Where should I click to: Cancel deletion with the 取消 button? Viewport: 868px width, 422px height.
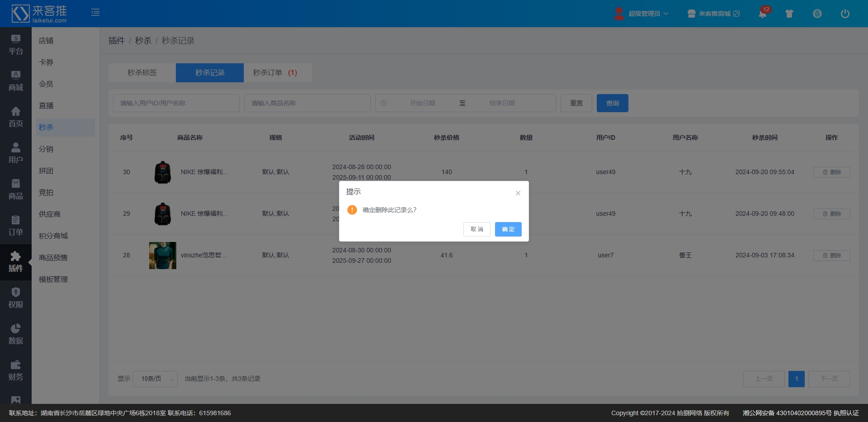476,229
